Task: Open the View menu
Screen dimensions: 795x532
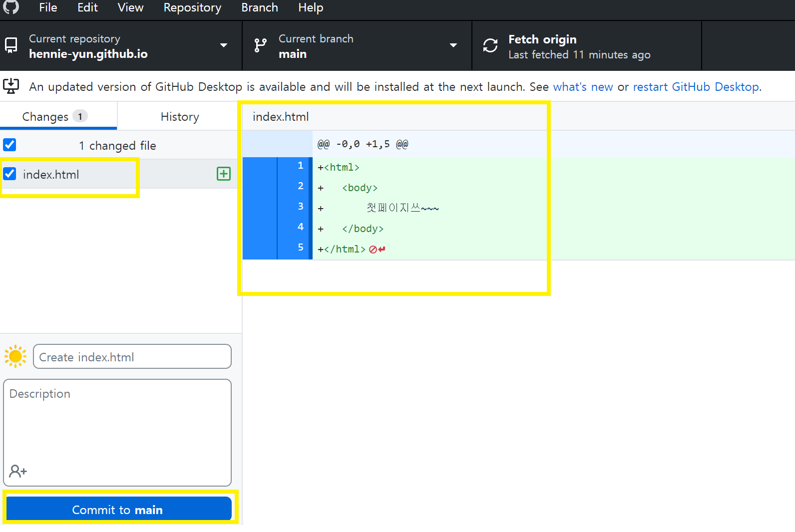Action: (x=130, y=7)
